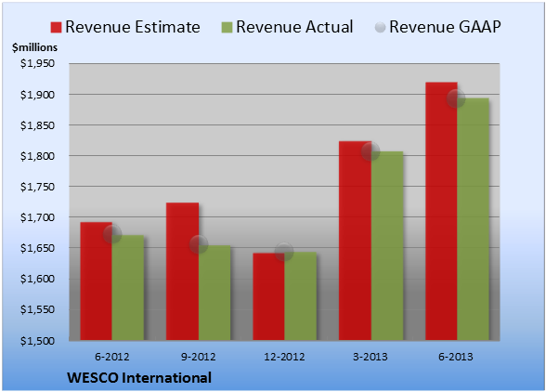Screen dimensions: 546x392
Task: Click the red Revenue Estimate legend swatch
Action: pos(56,28)
